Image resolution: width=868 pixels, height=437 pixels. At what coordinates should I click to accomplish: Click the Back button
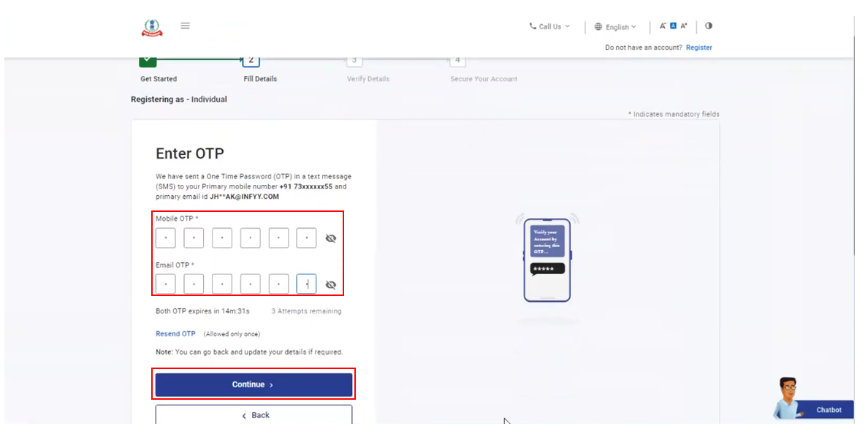254,415
